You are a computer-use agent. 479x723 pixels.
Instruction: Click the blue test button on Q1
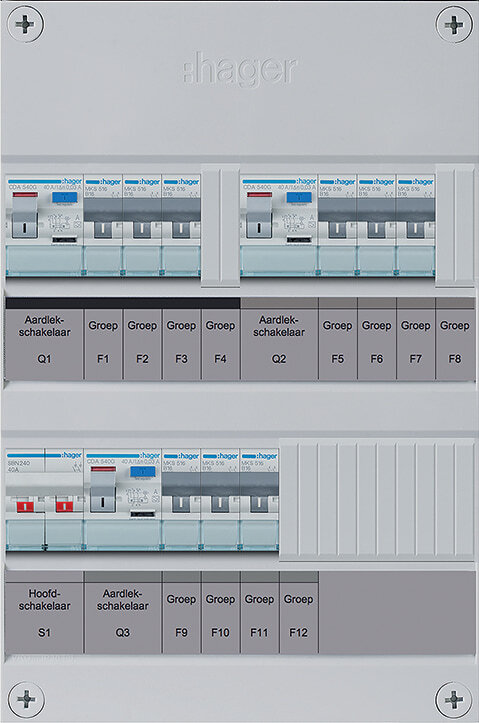click(65, 198)
